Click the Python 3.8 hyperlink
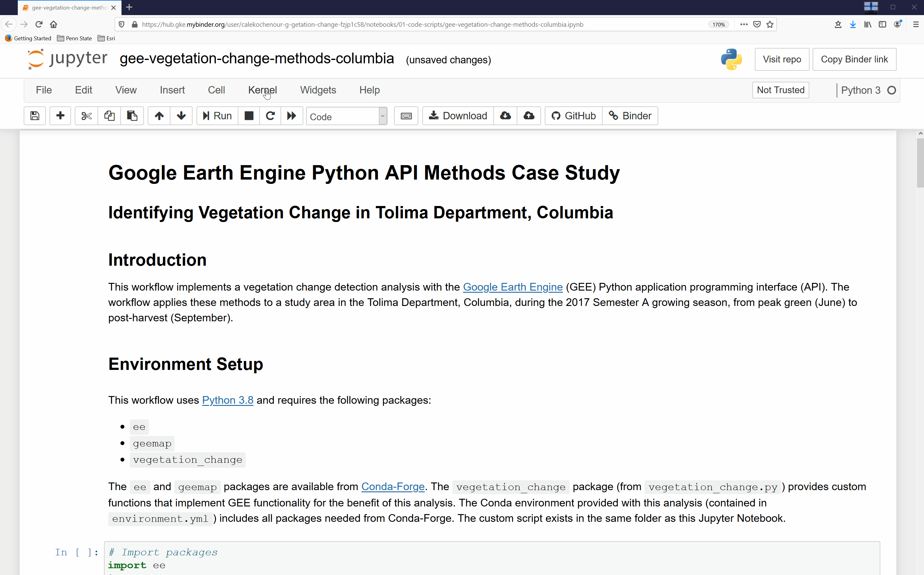 pos(227,400)
